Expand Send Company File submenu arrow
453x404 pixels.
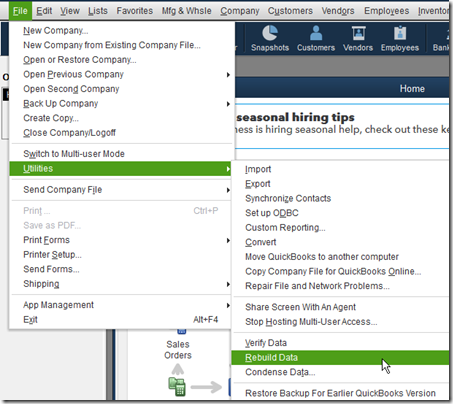[x=228, y=190]
